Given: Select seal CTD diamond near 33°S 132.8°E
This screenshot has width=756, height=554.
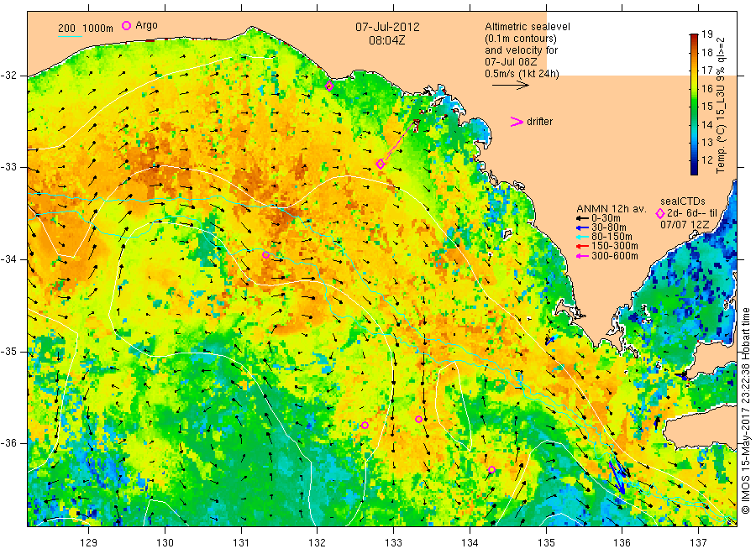Looking at the screenshot, I should [x=381, y=165].
